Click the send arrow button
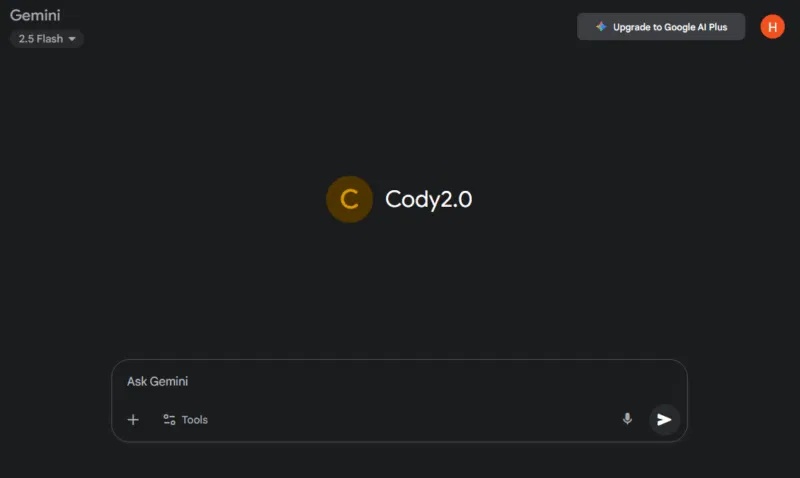Screen dimensions: 800x478 (664, 419)
